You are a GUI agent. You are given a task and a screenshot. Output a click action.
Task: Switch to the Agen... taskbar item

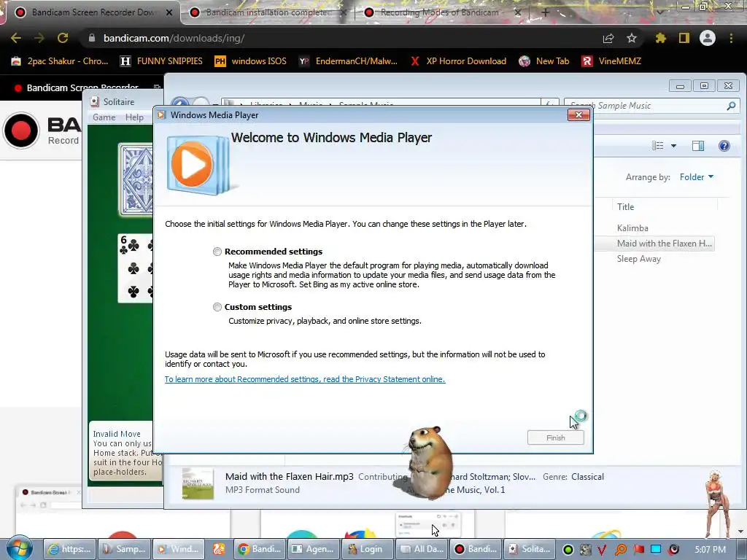pos(314,549)
